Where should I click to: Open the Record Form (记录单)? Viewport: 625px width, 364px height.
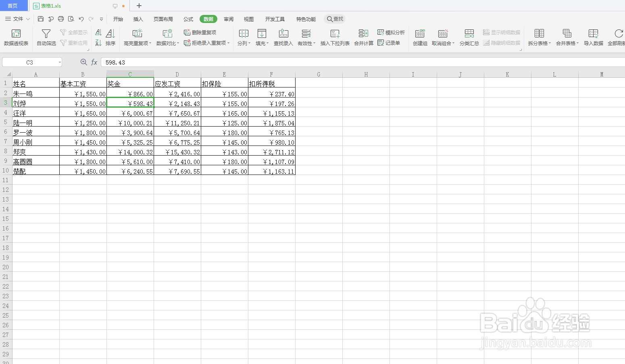pyautogui.click(x=389, y=43)
